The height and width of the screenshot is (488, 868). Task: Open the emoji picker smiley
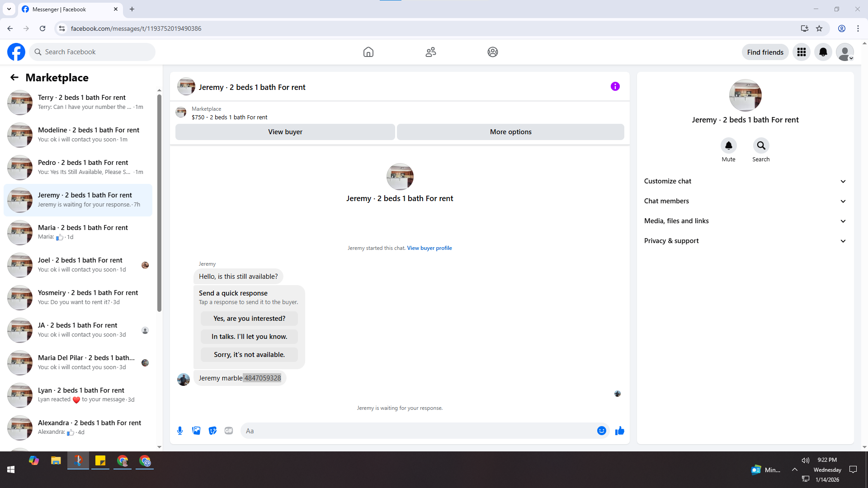601,431
